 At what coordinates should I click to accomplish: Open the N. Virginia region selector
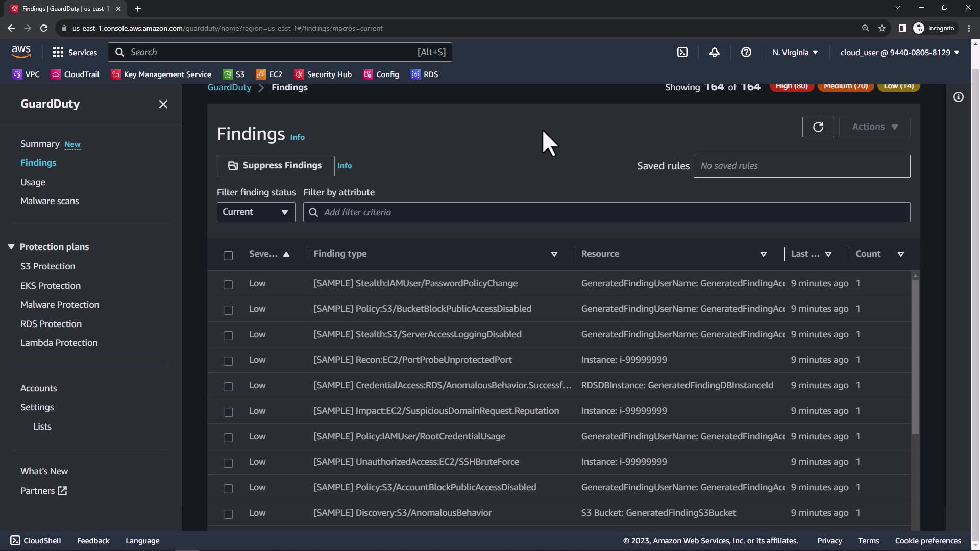(795, 52)
